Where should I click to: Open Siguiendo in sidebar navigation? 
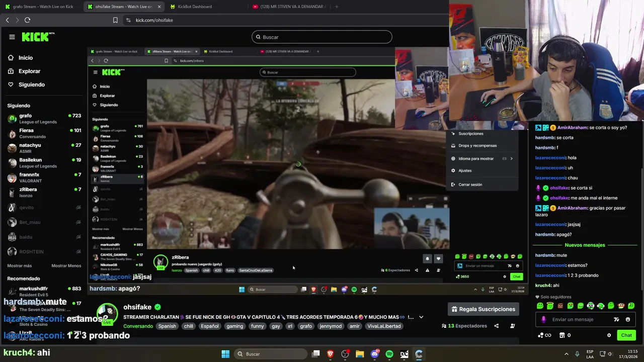point(26,84)
